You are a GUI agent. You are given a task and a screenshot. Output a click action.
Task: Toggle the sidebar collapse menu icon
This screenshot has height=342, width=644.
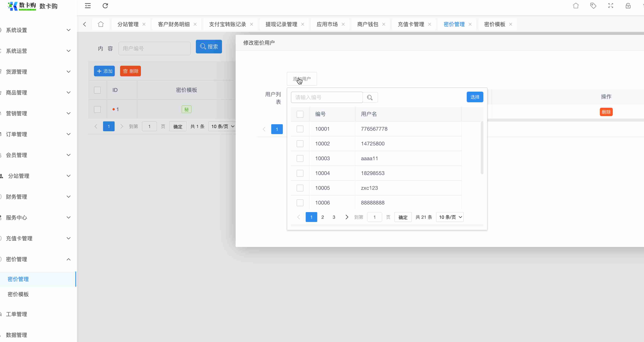click(88, 6)
